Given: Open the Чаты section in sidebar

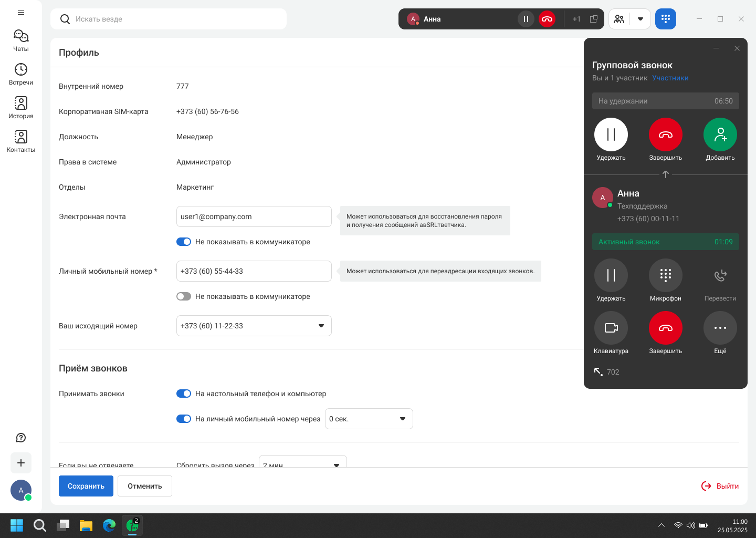Looking at the screenshot, I should (x=21, y=40).
